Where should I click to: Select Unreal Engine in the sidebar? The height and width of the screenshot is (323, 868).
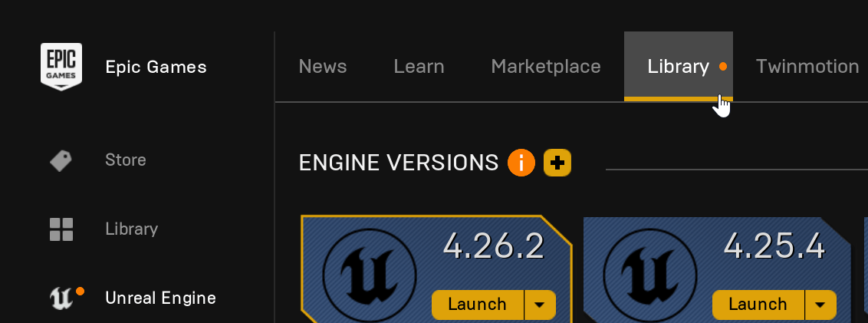(x=160, y=298)
